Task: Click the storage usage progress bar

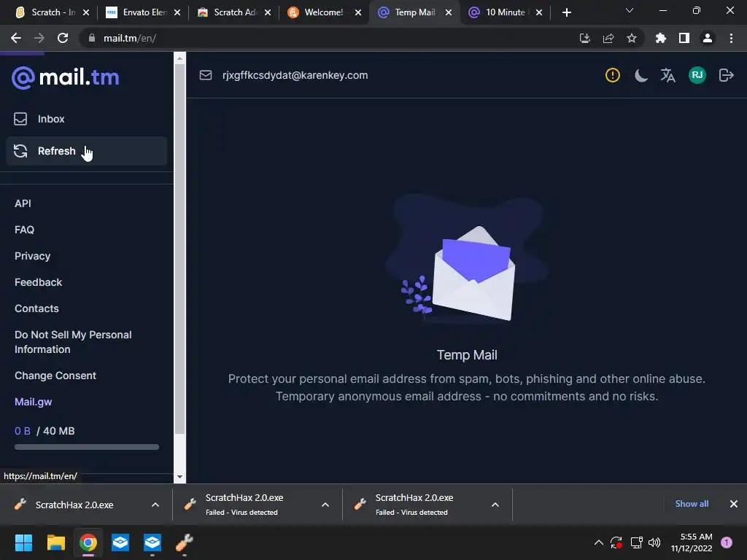Action: point(87,447)
